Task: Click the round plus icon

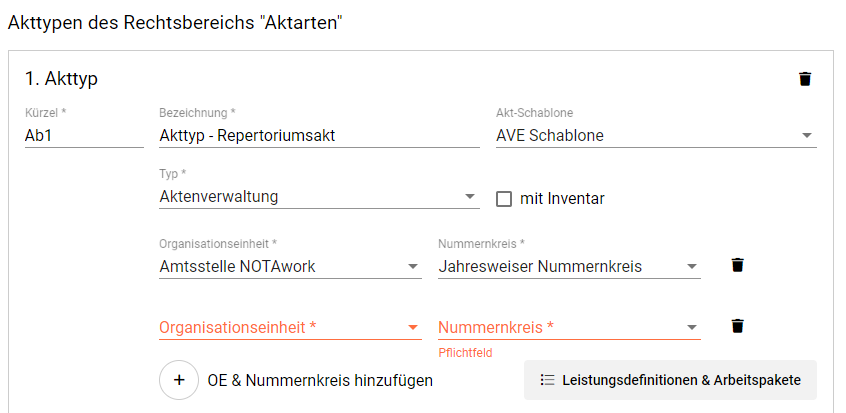Action: coord(179,380)
